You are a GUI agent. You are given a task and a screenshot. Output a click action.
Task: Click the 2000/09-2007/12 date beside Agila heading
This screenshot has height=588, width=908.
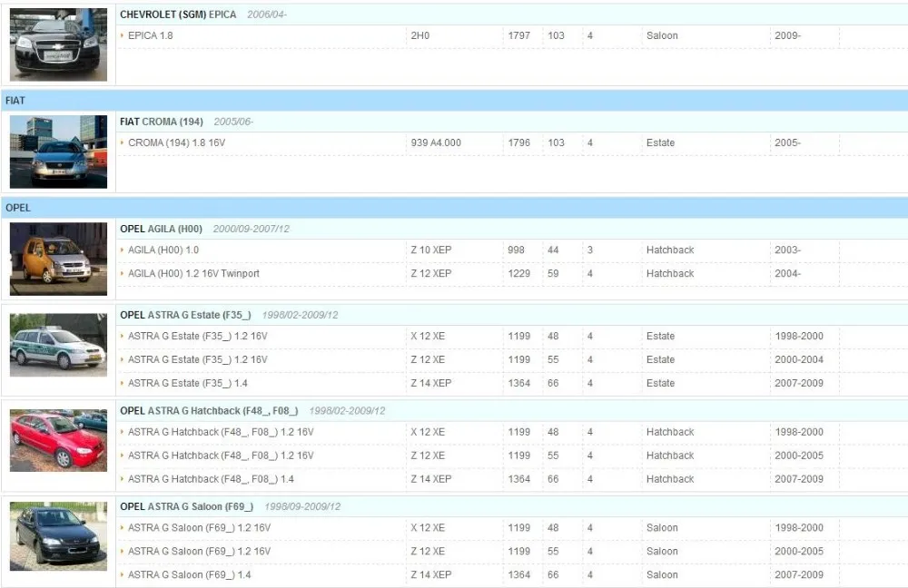[x=252, y=229]
